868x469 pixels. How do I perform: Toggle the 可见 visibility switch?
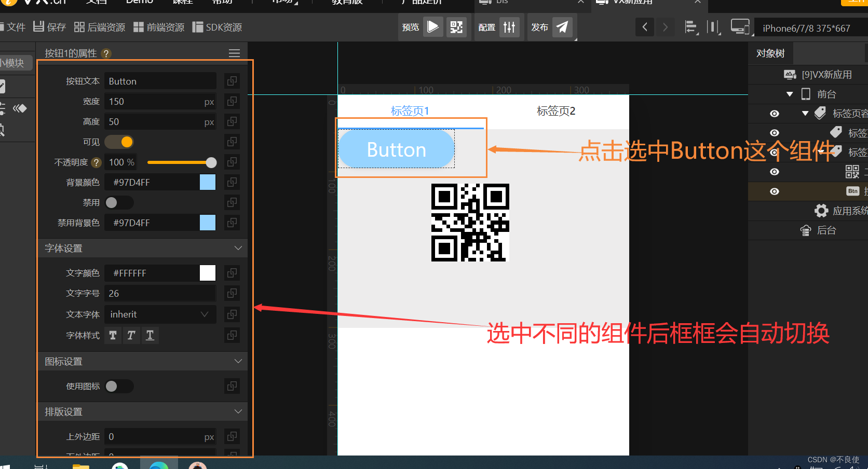pos(119,142)
